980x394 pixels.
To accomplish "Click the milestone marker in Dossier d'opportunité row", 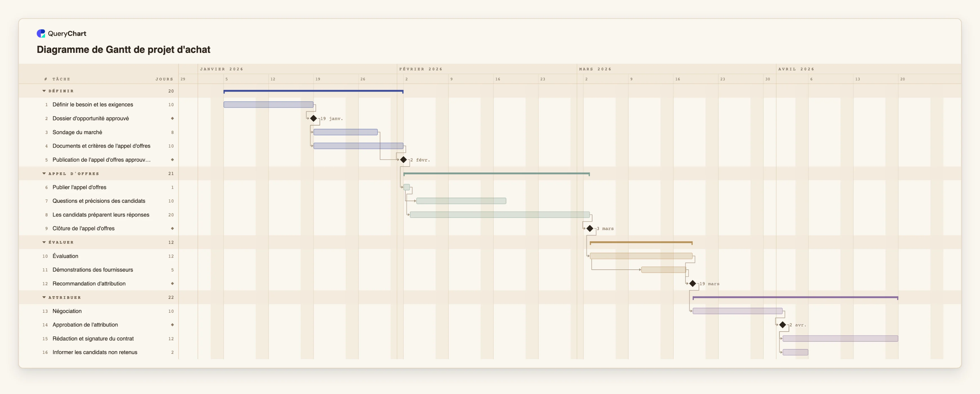I will pyautogui.click(x=172, y=119).
